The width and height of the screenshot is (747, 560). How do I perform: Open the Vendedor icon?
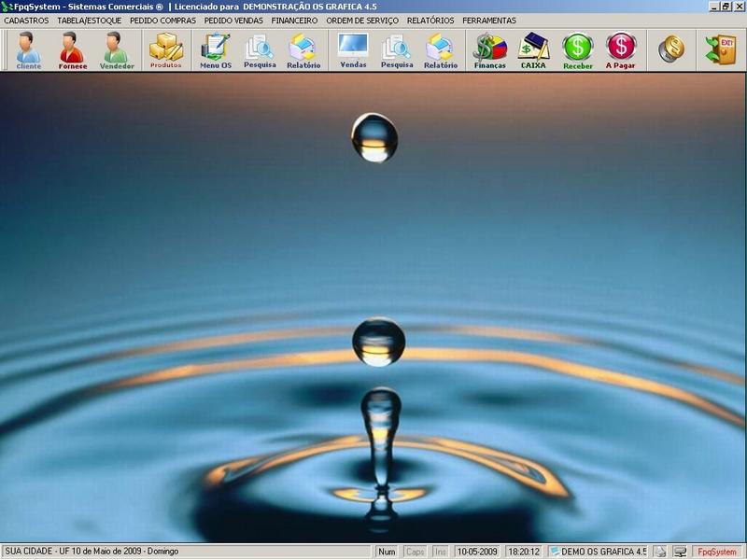(x=116, y=50)
